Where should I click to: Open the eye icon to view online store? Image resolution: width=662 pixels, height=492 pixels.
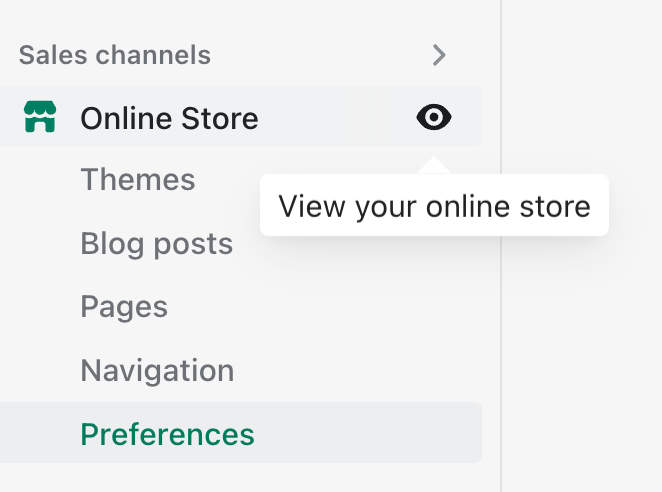pos(434,117)
